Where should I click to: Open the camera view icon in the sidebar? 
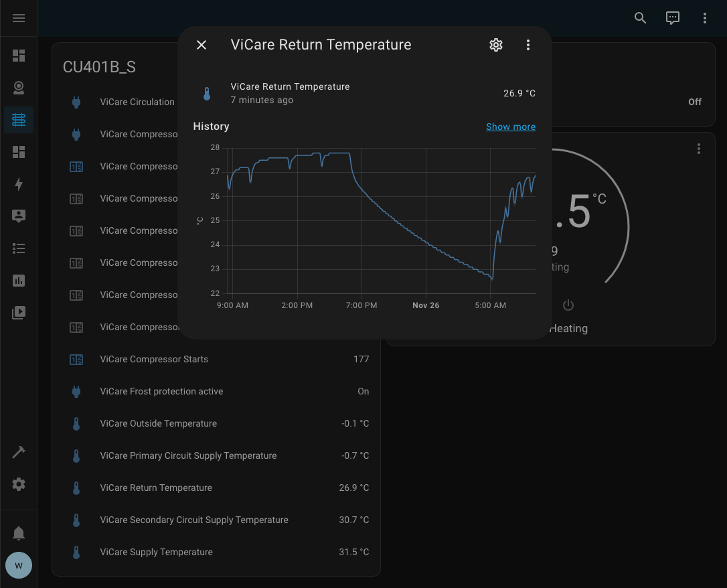[x=19, y=88]
